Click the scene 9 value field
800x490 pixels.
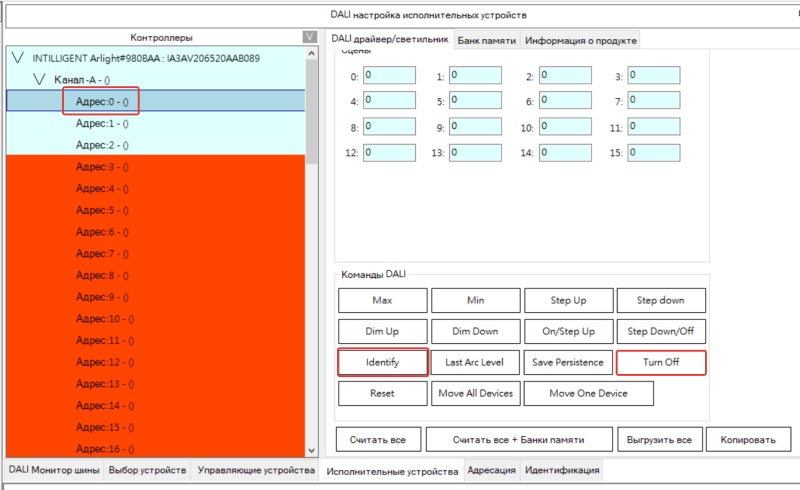(x=475, y=127)
